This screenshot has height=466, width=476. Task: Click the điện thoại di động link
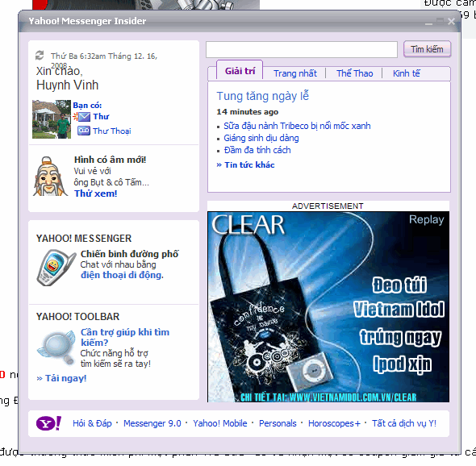click(122, 275)
